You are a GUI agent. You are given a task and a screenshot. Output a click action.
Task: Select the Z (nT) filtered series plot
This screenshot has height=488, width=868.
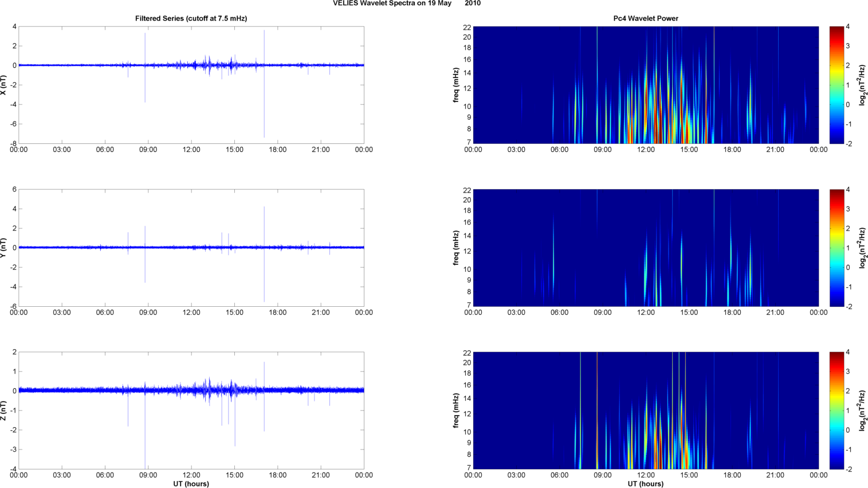pos(191,411)
